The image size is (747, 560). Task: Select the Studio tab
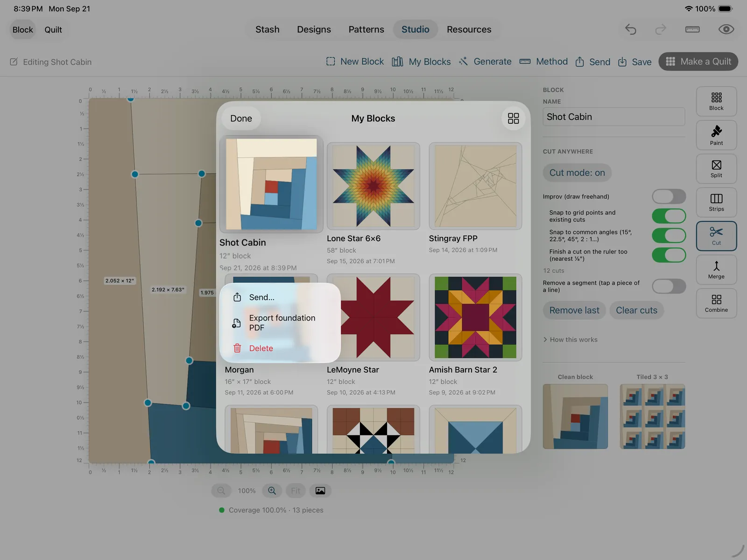click(x=415, y=29)
